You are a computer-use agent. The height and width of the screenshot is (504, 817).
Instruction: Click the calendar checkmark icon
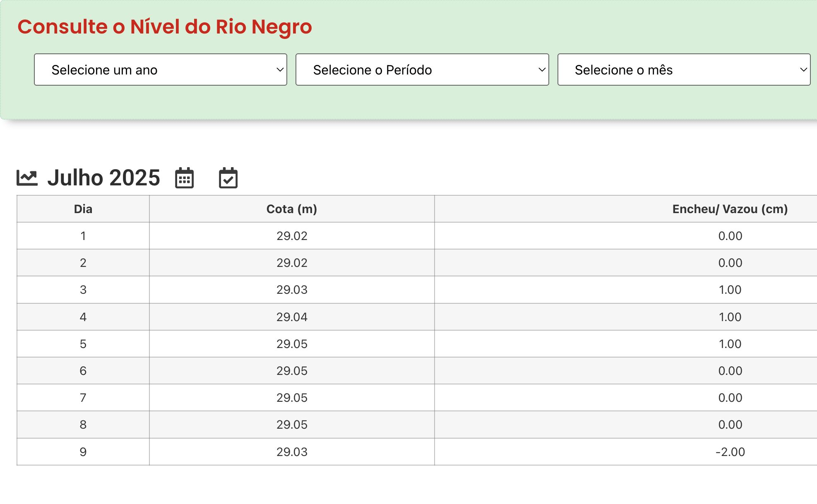[228, 178]
